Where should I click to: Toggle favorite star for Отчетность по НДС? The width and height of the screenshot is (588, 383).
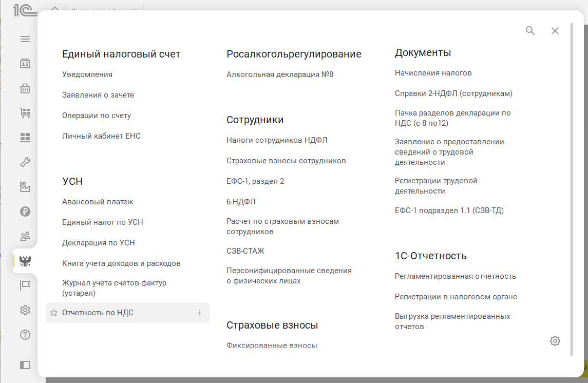[x=54, y=313]
